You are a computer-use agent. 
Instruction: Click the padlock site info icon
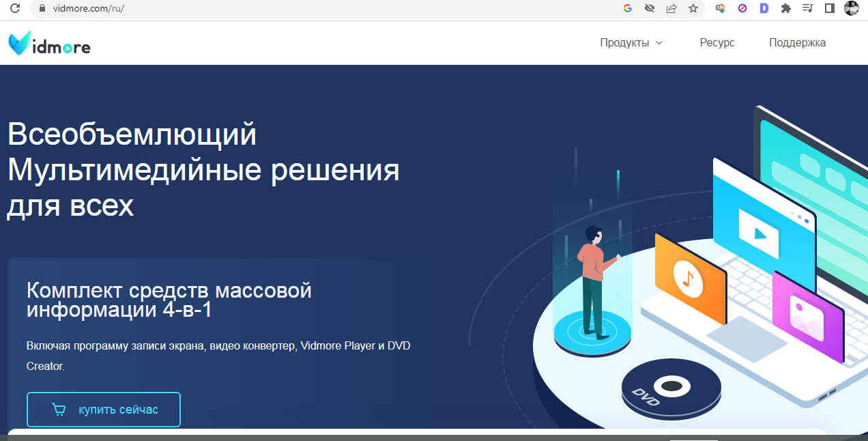42,9
